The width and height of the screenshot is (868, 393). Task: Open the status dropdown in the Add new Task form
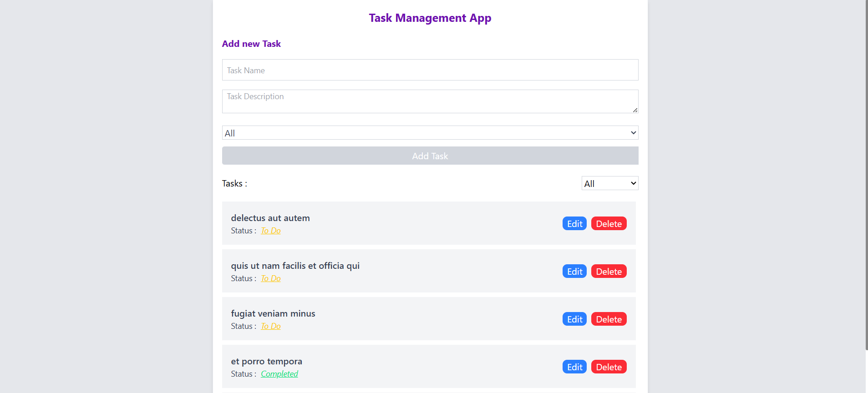point(430,133)
